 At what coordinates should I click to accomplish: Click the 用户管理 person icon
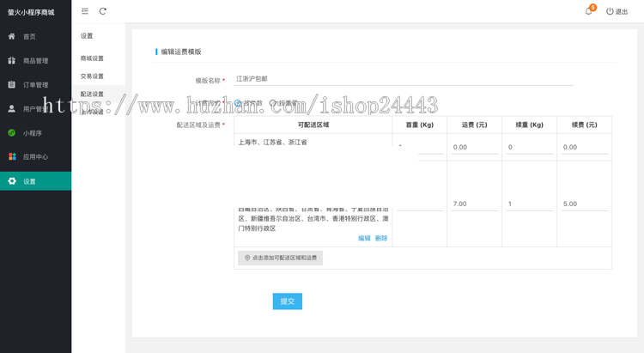click(x=11, y=108)
